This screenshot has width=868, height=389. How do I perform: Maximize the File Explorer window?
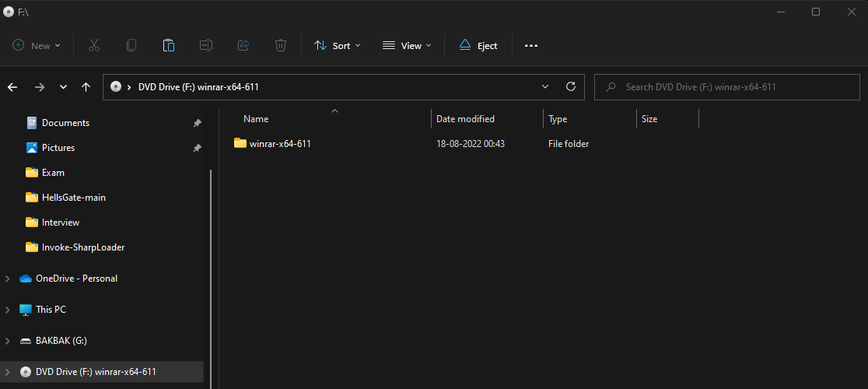pyautogui.click(x=816, y=12)
